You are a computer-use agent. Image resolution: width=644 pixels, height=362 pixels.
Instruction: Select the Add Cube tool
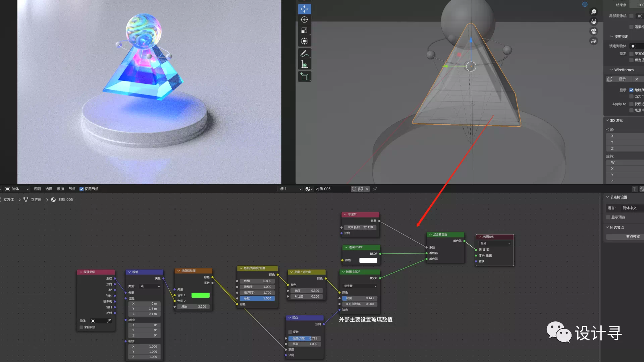point(304,77)
